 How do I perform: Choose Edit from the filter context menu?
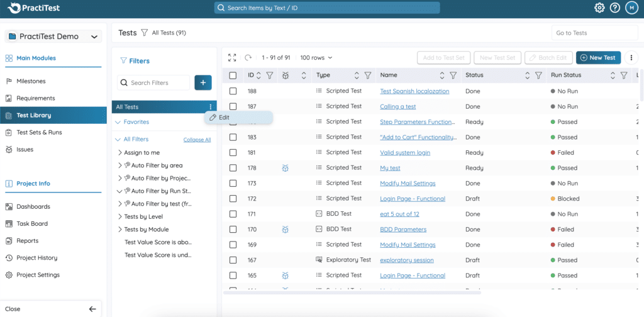pos(238,118)
